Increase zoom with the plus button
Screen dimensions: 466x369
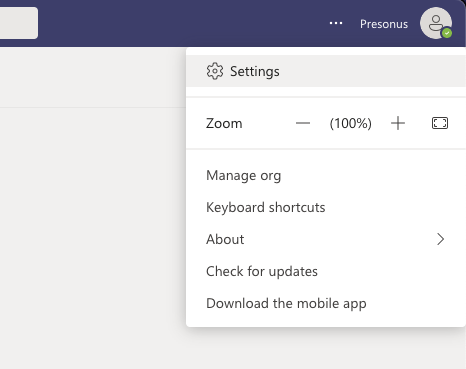[398, 123]
